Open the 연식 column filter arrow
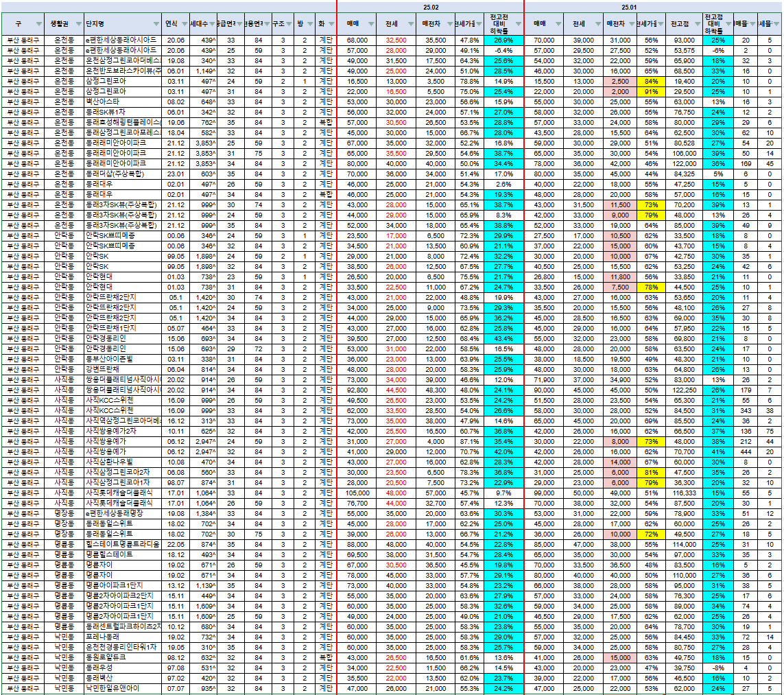 184,24
